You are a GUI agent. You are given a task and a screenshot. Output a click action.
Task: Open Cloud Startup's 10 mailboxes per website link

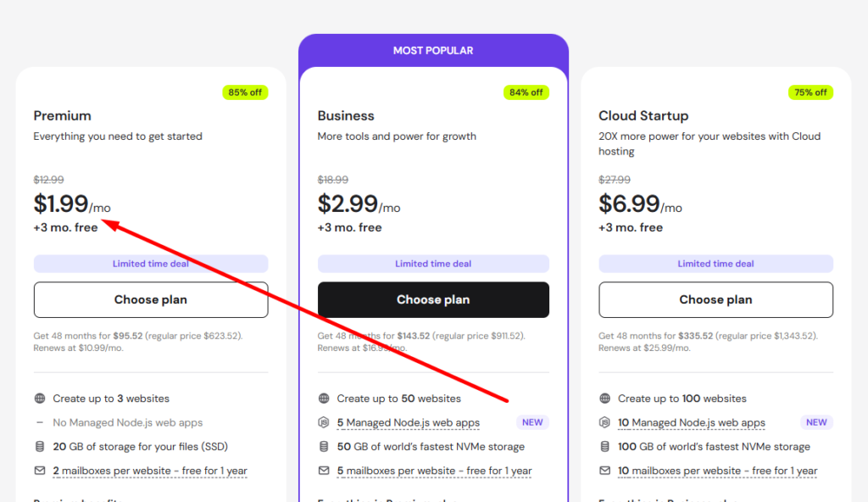point(717,470)
